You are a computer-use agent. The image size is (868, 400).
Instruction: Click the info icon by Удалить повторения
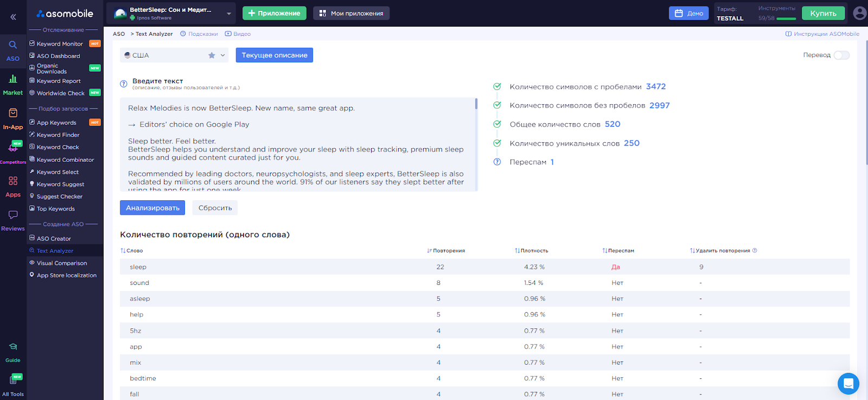coord(755,251)
